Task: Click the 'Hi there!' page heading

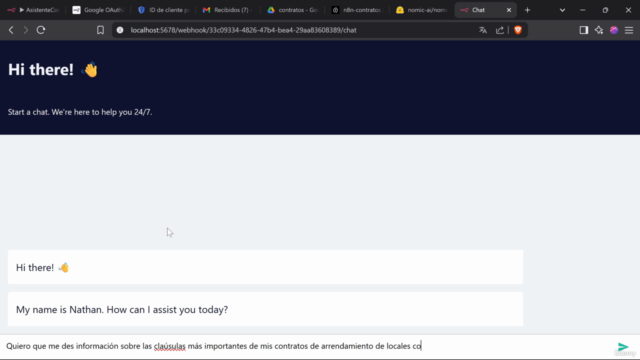Action: pos(53,70)
